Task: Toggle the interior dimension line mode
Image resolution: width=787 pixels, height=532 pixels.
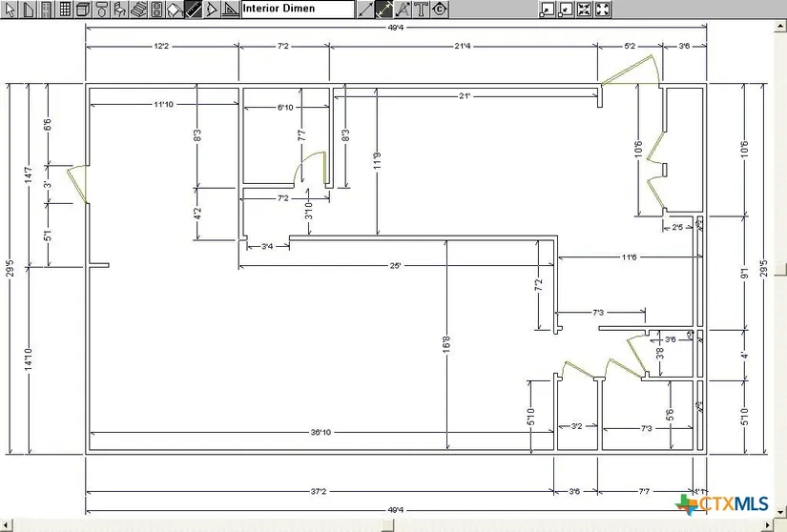Action: [384, 10]
